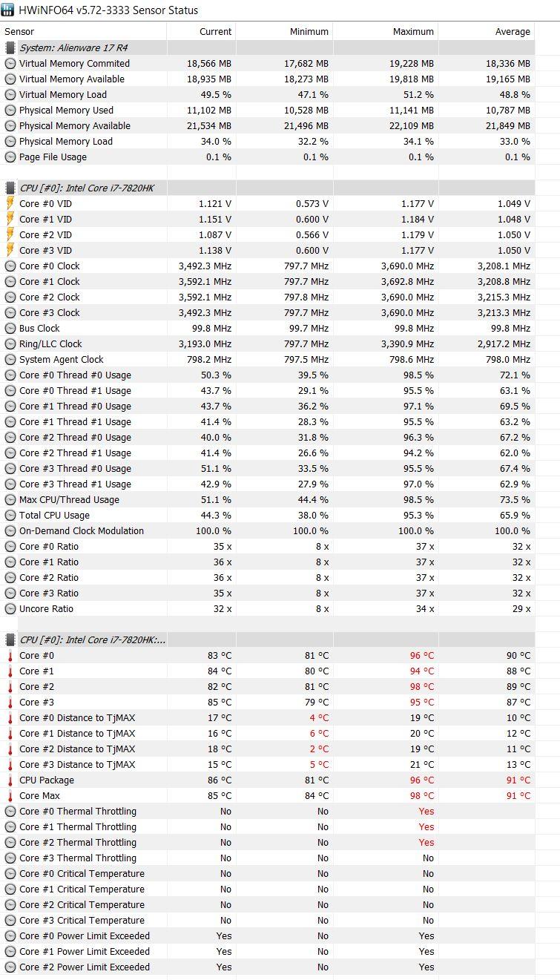Click the Maximum column header
Viewport: 560px width, 980px height.
[x=413, y=32]
